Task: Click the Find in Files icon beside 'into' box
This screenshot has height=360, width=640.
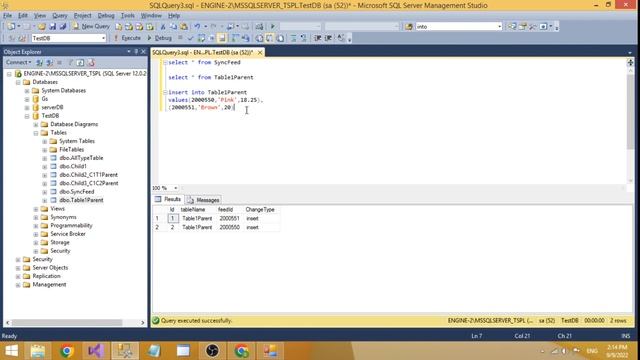Action: coord(409,27)
